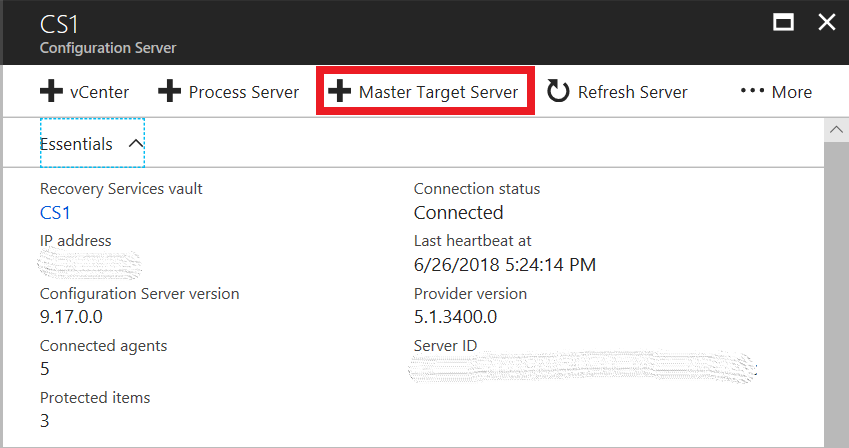This screenshot has width=849, height=448.
Task: Click the Last heartbeat timestamp value
Action: point(505,265)
